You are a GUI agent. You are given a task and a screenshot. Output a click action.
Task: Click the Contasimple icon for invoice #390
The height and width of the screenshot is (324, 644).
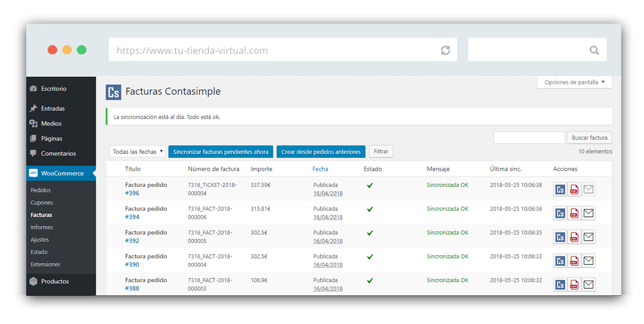560,261
